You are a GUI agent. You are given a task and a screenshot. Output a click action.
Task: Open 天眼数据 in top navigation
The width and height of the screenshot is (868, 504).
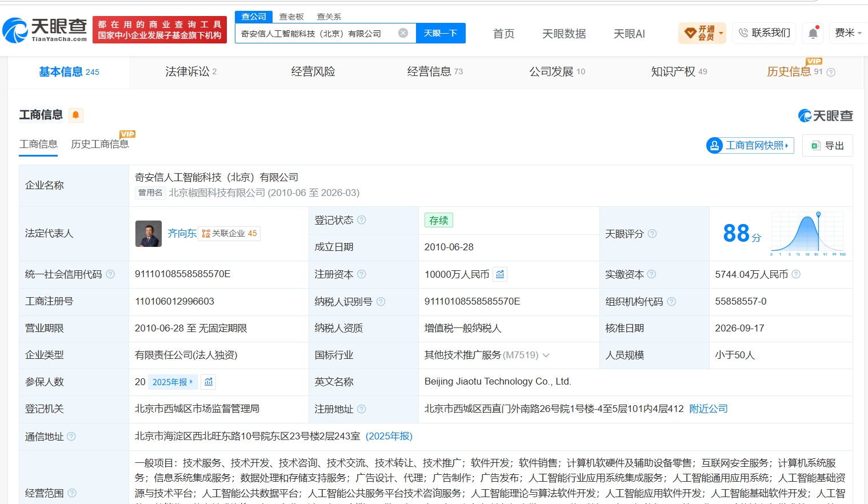click(x=564, y=34)
